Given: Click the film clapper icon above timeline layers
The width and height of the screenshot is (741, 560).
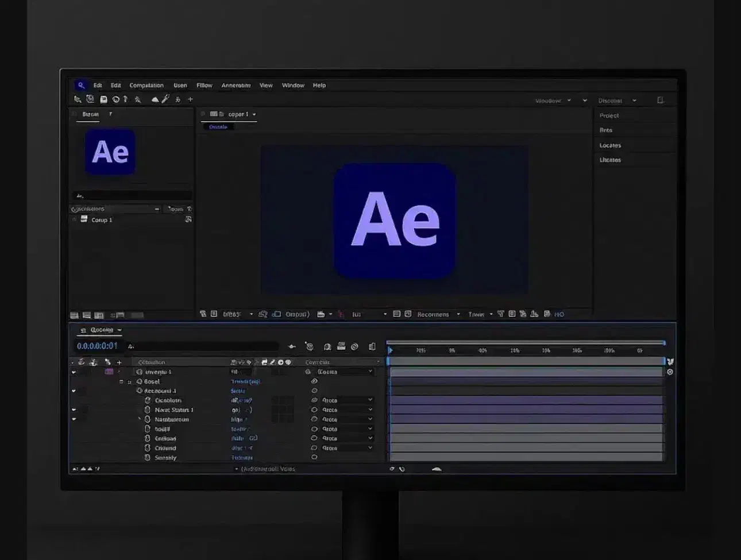Looking at the screenshot, I should click(x=341, y=346).
